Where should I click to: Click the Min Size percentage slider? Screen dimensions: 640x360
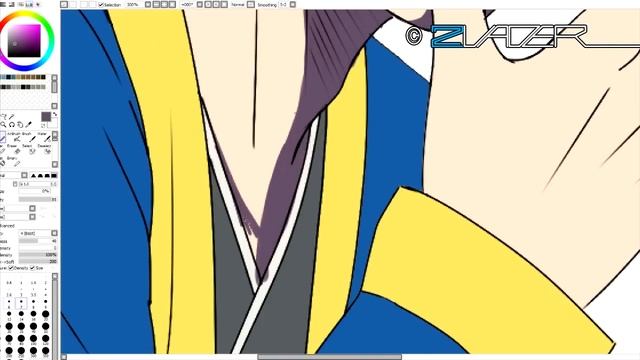pos(34,191)
